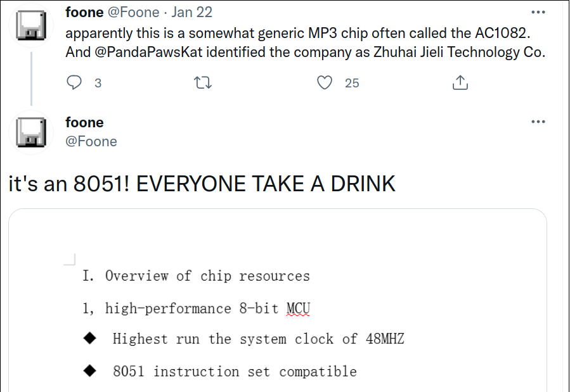The image size is (570, 392).
Task: Click the reply icon on the top tweet
Action: point(75,82)
